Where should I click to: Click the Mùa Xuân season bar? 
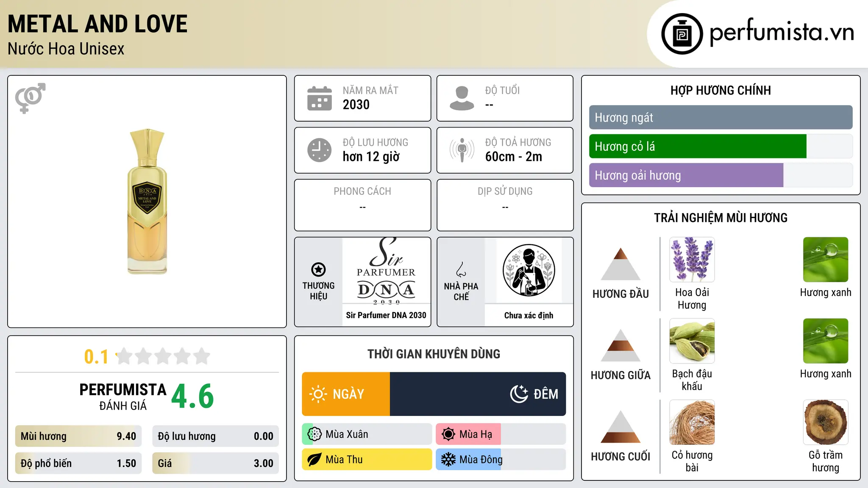(367, 434)
